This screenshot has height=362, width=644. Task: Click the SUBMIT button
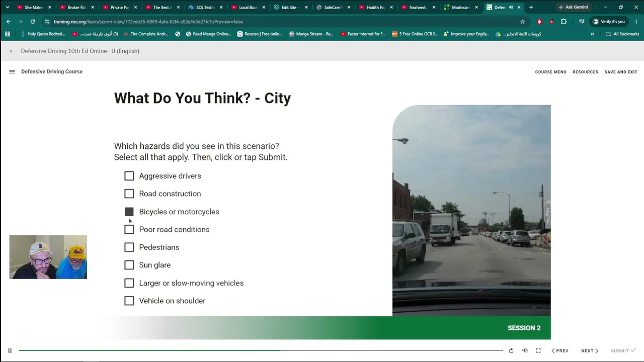(x=623, y=350)
